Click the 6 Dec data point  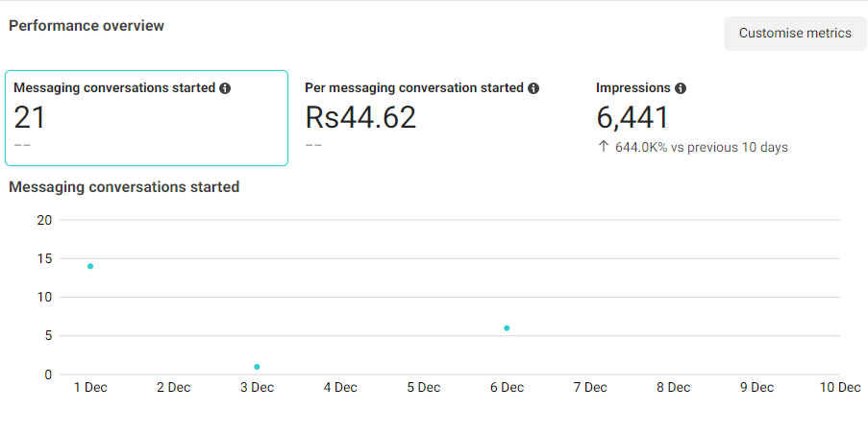coord(507,328)
